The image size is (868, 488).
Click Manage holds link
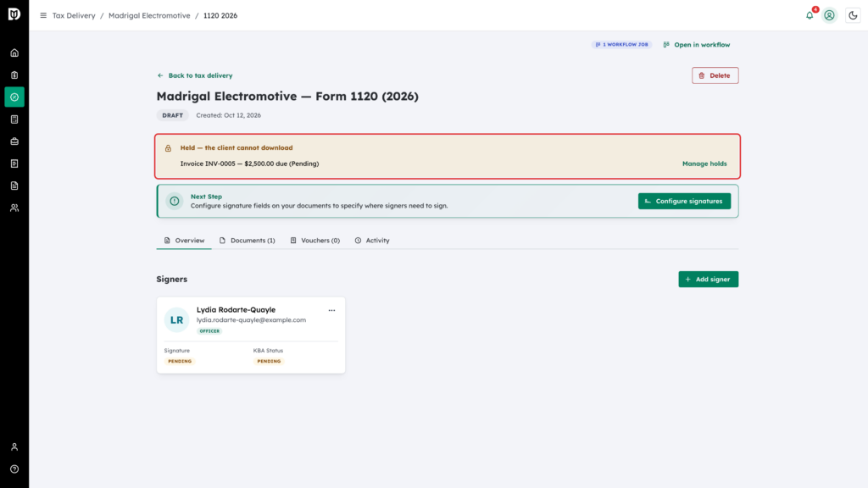pyautogui.click(x=704, y=164)
